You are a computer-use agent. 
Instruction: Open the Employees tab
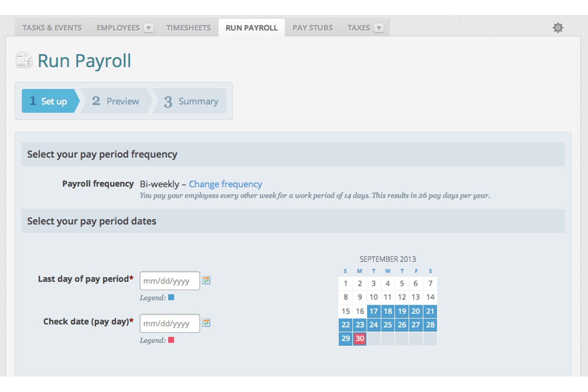coord(118,28)
